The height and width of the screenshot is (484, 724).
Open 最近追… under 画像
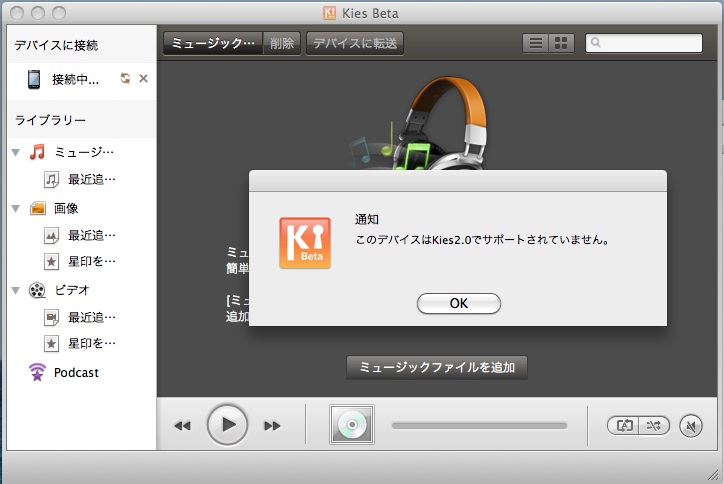(x=91, y=236)
